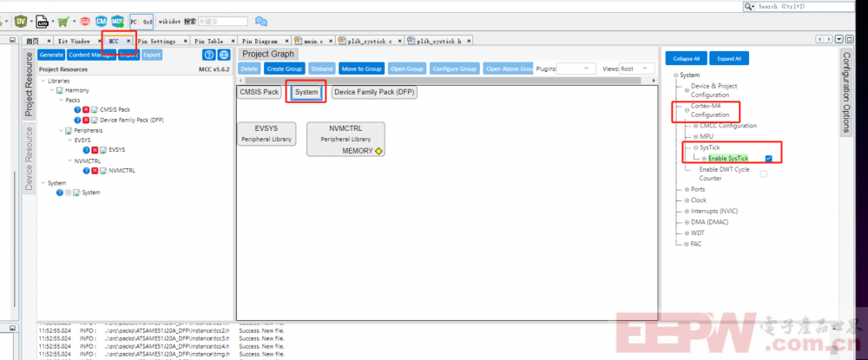
Task: Switch to the Pin Settings tab
Action: (161, 41)
